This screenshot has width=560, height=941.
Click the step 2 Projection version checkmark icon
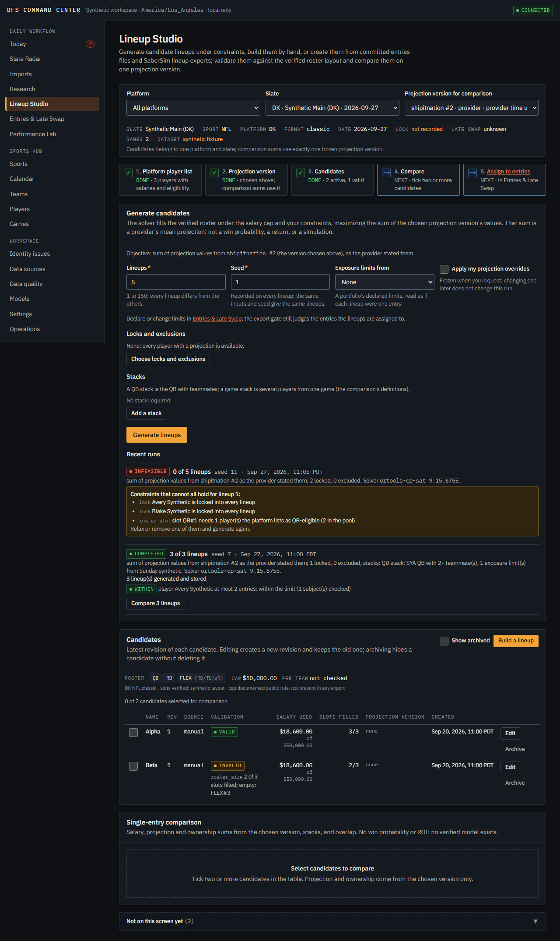pos(214,173)
